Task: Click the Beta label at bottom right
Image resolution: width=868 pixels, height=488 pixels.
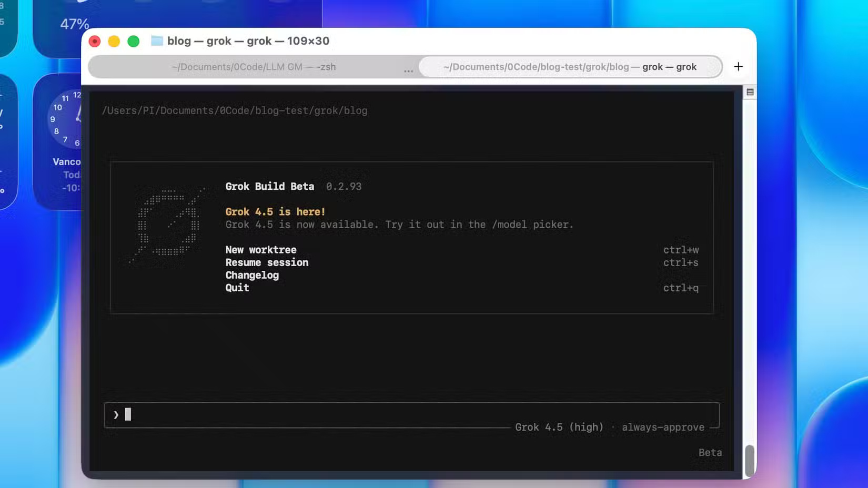Action: 710,452
